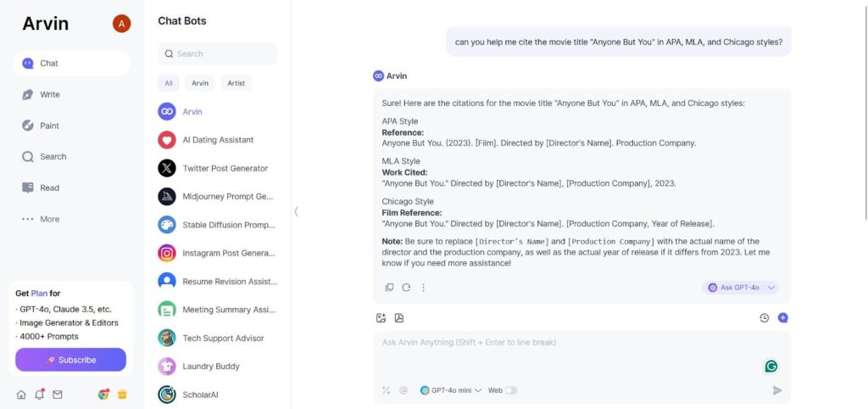The height and width of the screenshot is (409, 868).
Task: Click Ask GPT-4o button
Action: point(734,288)
